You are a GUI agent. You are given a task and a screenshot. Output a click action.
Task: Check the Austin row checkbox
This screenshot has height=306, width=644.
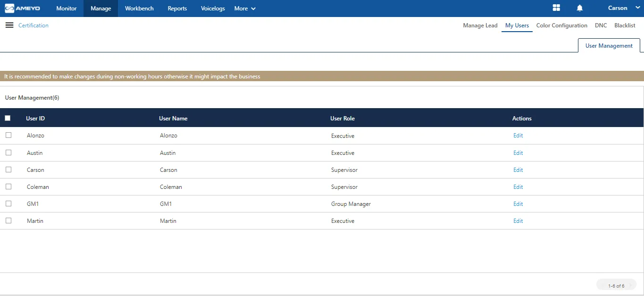8,153
